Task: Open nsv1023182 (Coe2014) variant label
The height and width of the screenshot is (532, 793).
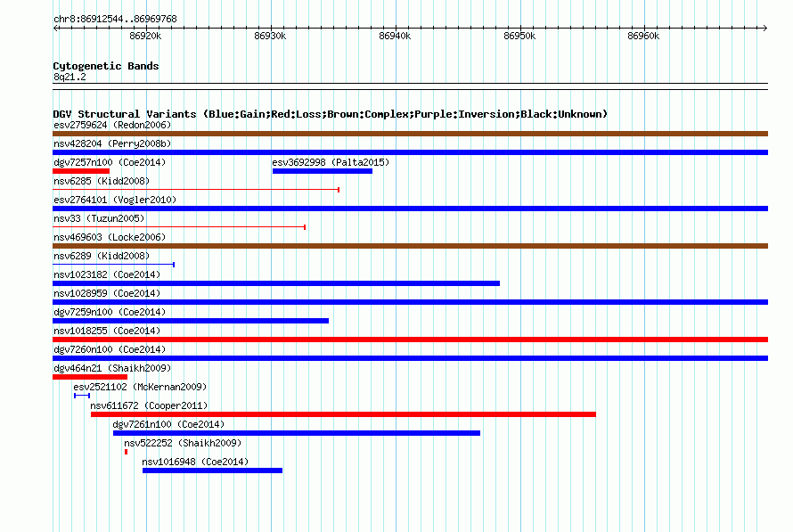Action: point(107,274)
